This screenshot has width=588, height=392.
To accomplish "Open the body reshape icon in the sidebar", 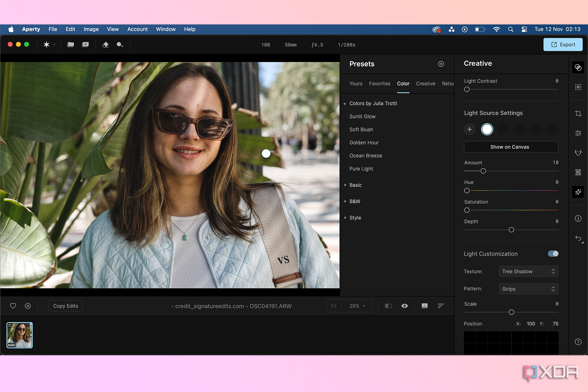I will click(578, 172).
